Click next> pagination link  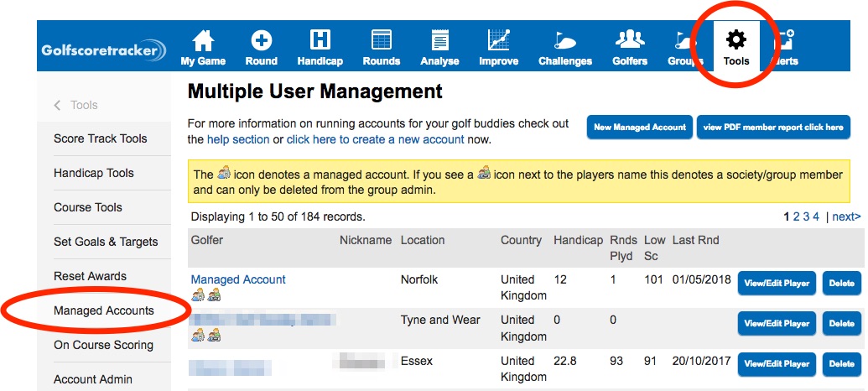(846, 216)
